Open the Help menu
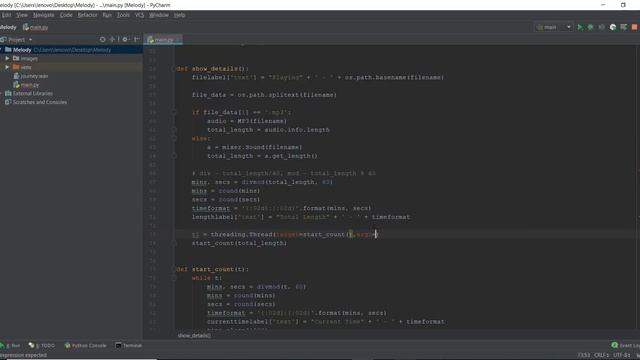Screen dimensions: 640x360 click(180, 15)
